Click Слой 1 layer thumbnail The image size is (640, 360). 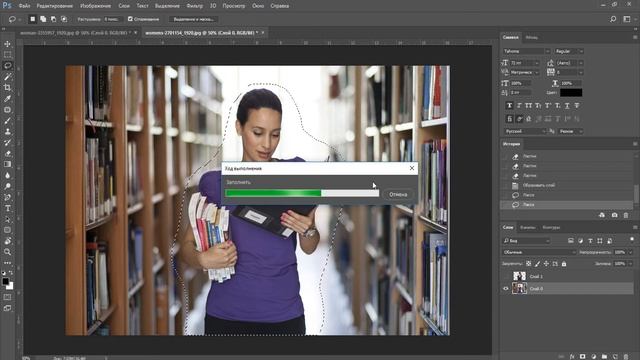click(519, 276)
